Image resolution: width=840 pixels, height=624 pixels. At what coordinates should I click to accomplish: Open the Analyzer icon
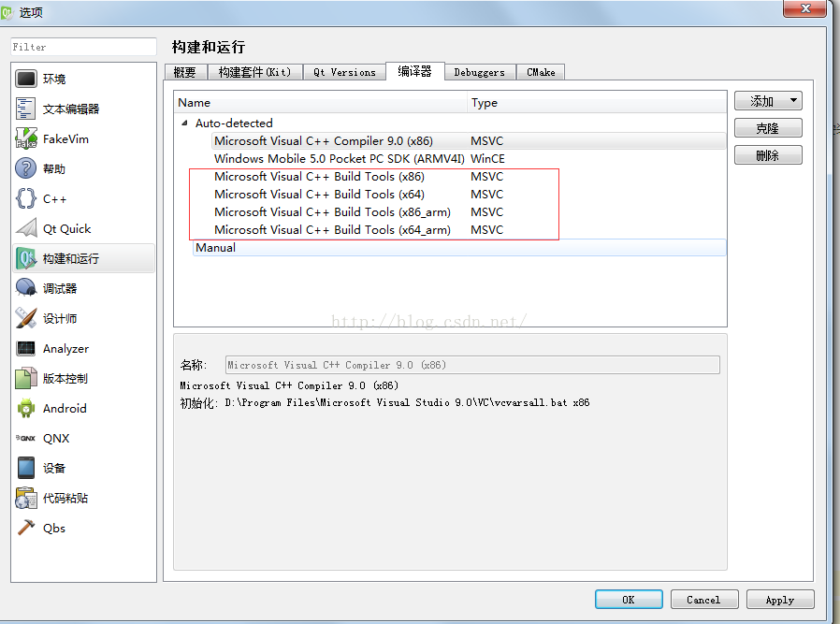pyautogui.click(x=25, y=349)
